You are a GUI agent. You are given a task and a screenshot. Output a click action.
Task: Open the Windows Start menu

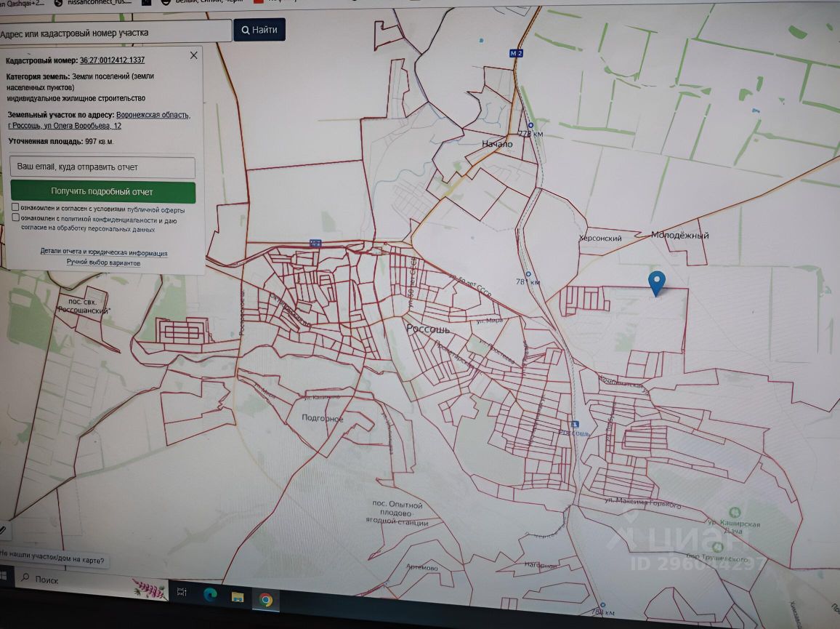point(3,575)
